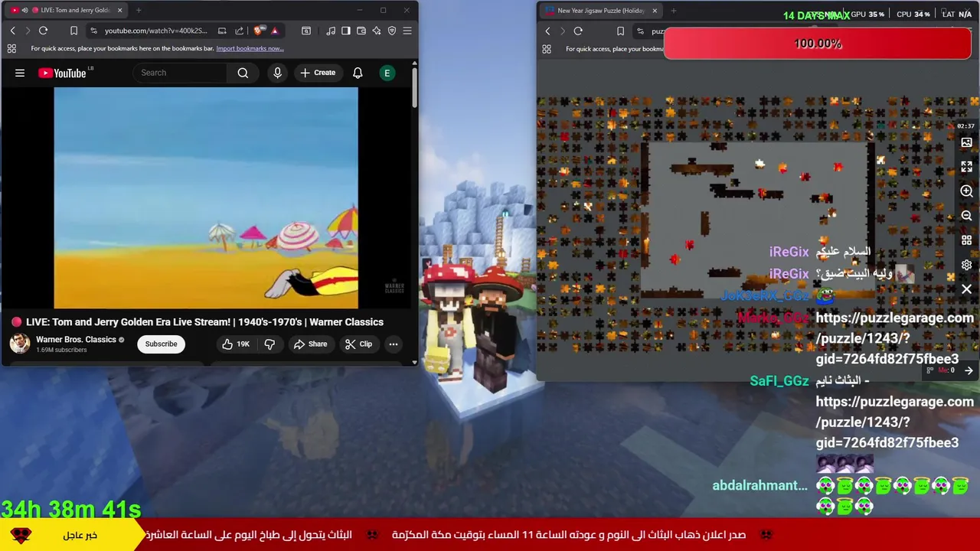Open site settings icon in YouTube address bar
Viewport: 980px width, 551px height.
pos(93,31)
